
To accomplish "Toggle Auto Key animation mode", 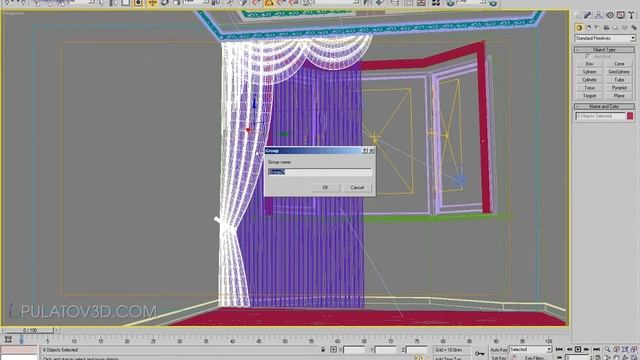I will pos(499,350).
